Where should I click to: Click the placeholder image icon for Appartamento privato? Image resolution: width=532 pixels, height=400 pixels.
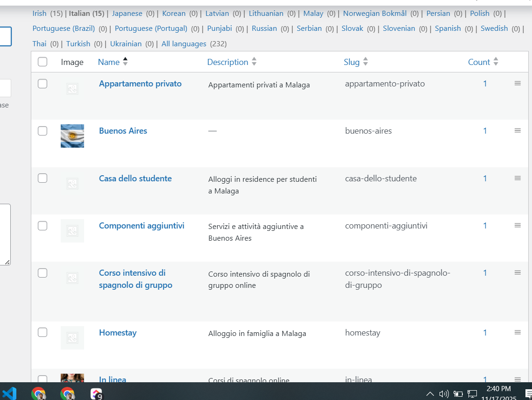pos(72,89)
